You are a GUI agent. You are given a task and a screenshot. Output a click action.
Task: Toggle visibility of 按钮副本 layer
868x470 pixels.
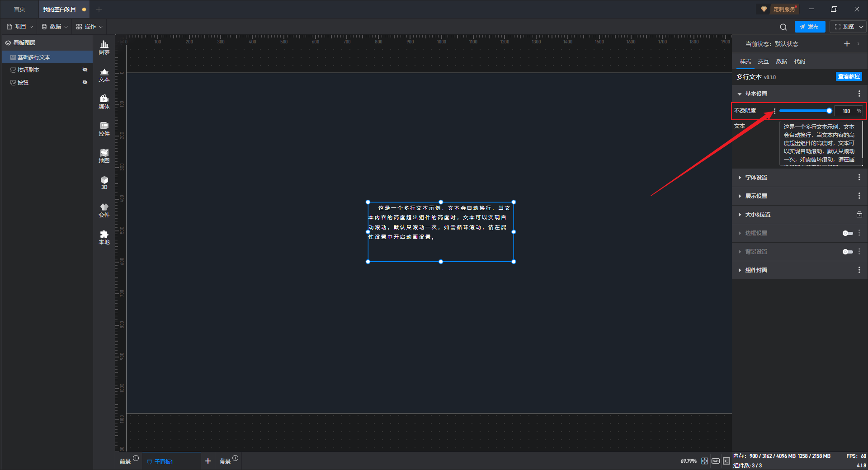point(85,70)
